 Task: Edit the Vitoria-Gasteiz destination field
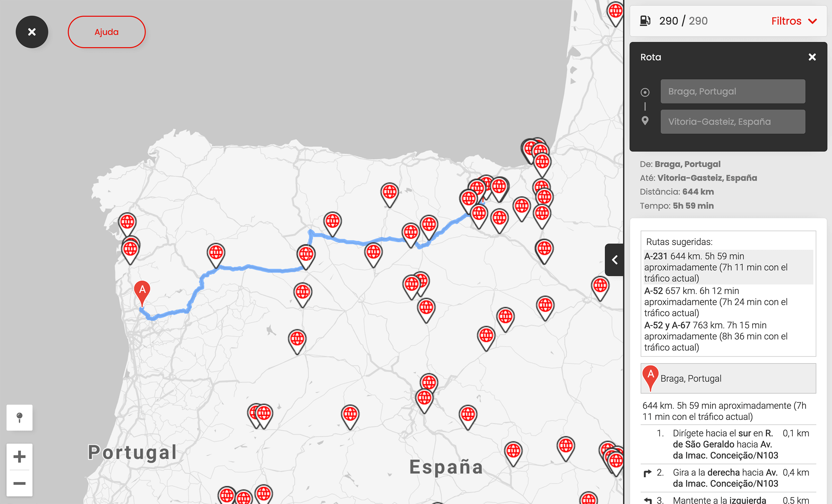point(732,121)
